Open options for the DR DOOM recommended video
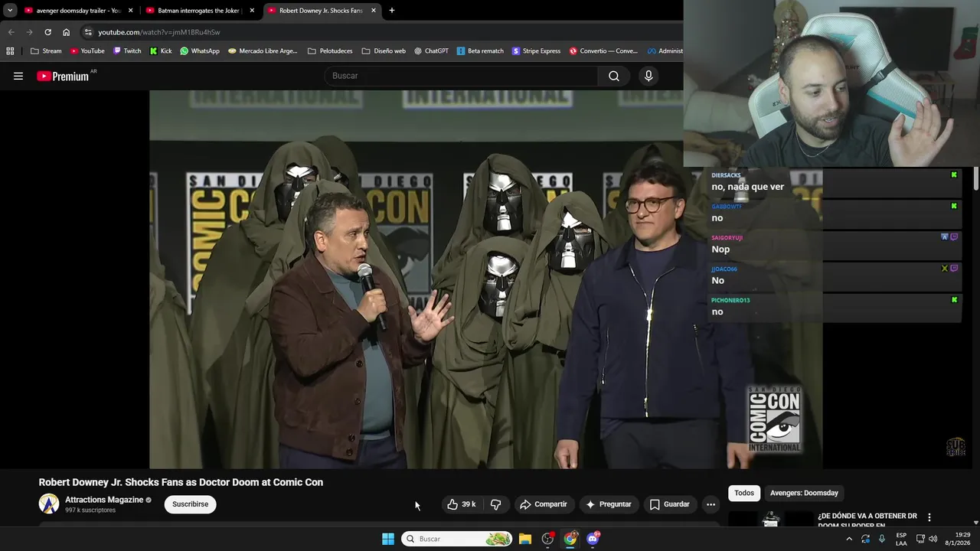This screenshot has width=980, height=551. 929,517
